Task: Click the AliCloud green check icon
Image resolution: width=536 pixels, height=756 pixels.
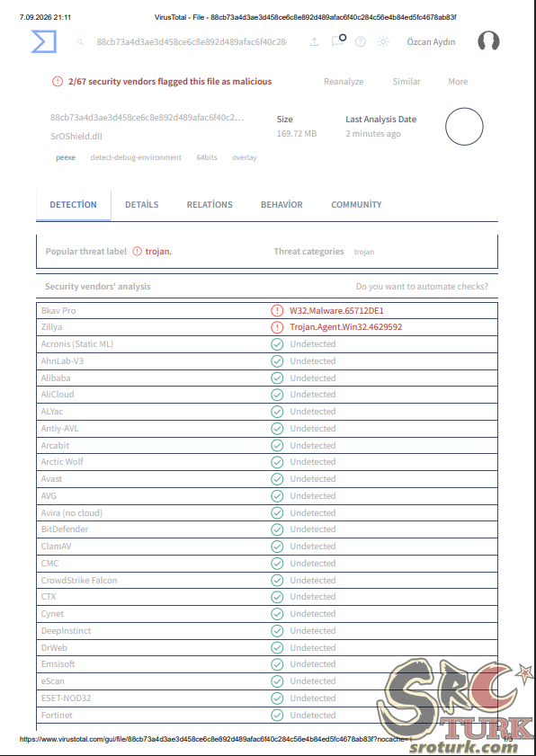Action: tap(277, 395)
